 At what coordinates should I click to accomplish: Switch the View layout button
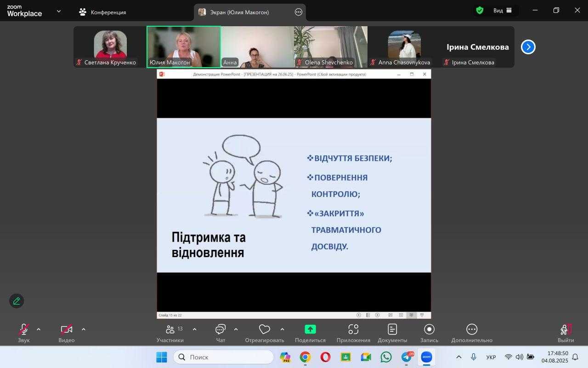pos(503,11)
